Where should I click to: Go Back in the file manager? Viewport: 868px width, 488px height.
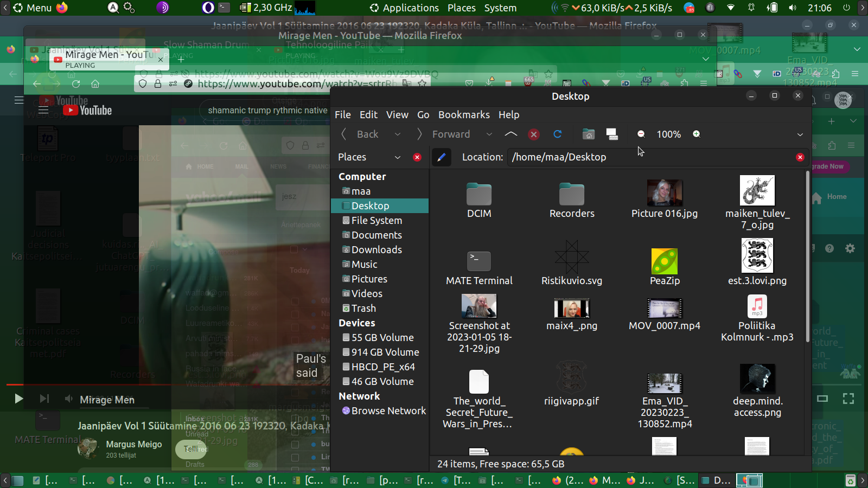pyautogui.click(x=361, y=134)
